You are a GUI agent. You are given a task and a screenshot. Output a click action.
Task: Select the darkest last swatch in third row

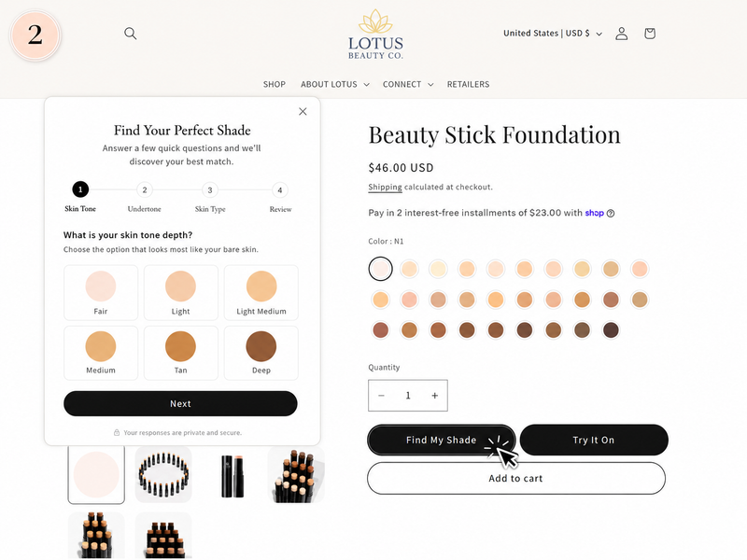click(611, 330)
